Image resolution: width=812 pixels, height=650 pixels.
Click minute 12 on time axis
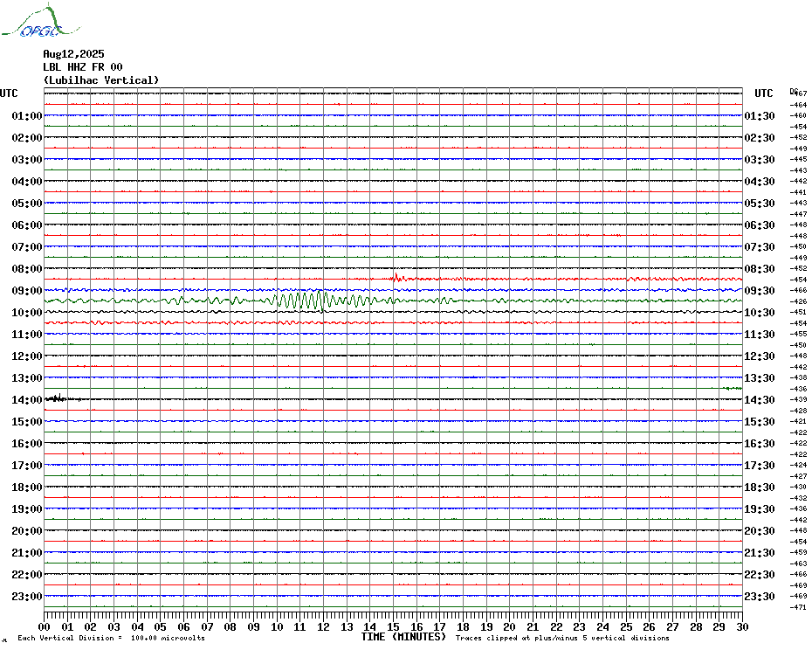(324, 626)
